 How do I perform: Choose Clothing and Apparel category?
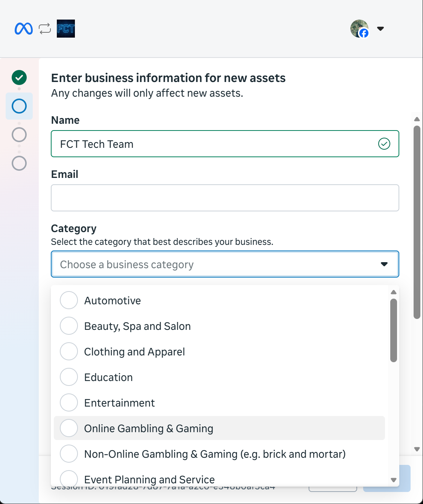(x=219, y=351)
